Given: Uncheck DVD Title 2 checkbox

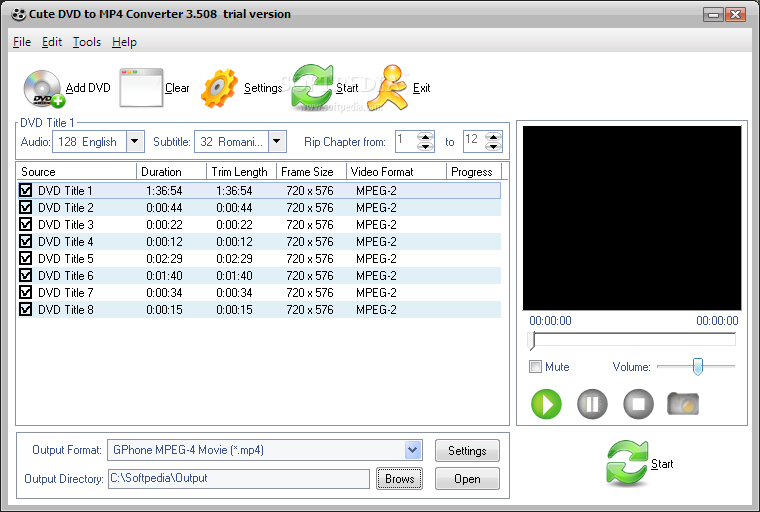Looking at the screenshot, I should pos(25,207).
